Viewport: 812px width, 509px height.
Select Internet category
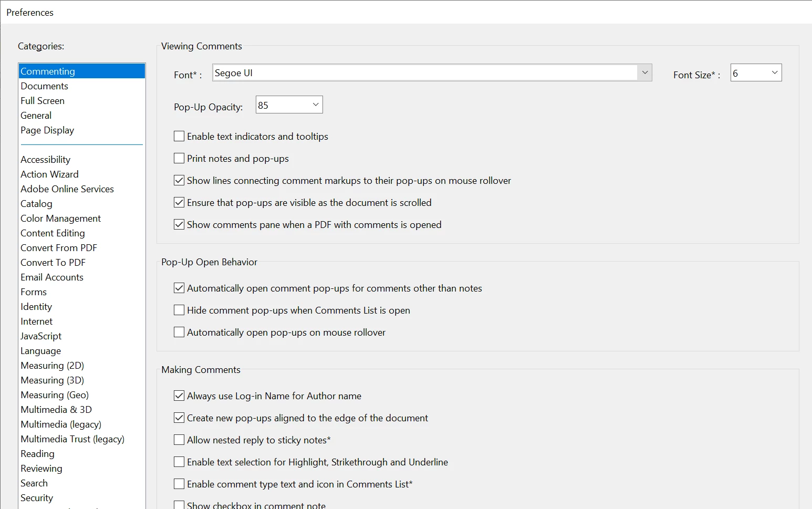click(82, 321)
